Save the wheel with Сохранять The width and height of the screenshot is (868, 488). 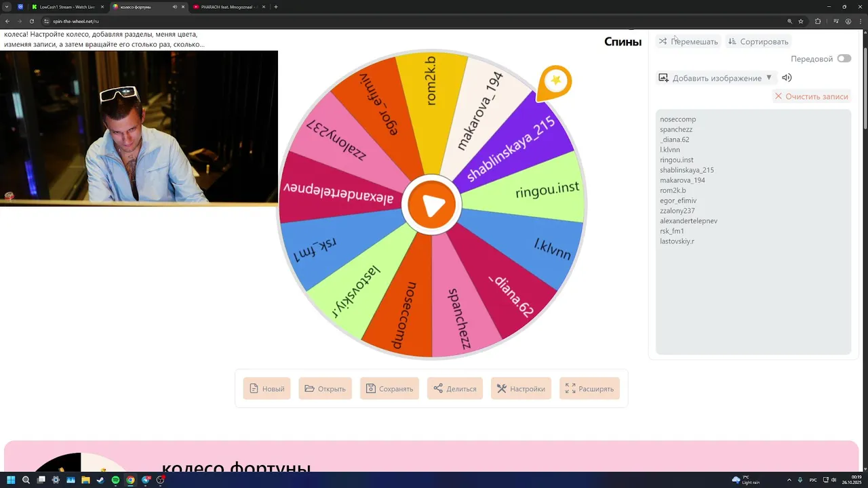389,388
